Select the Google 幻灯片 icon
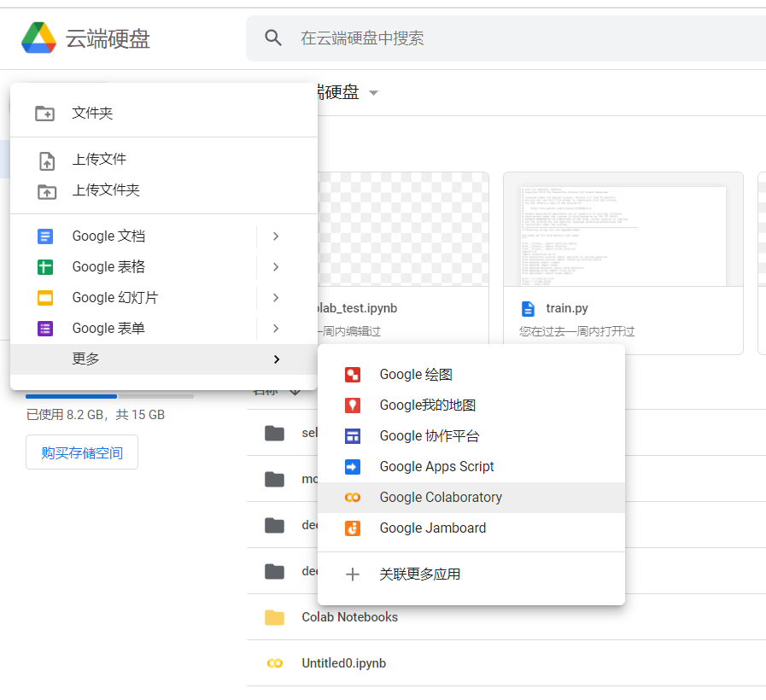This screenshot has height=700, width=766. 44,297
